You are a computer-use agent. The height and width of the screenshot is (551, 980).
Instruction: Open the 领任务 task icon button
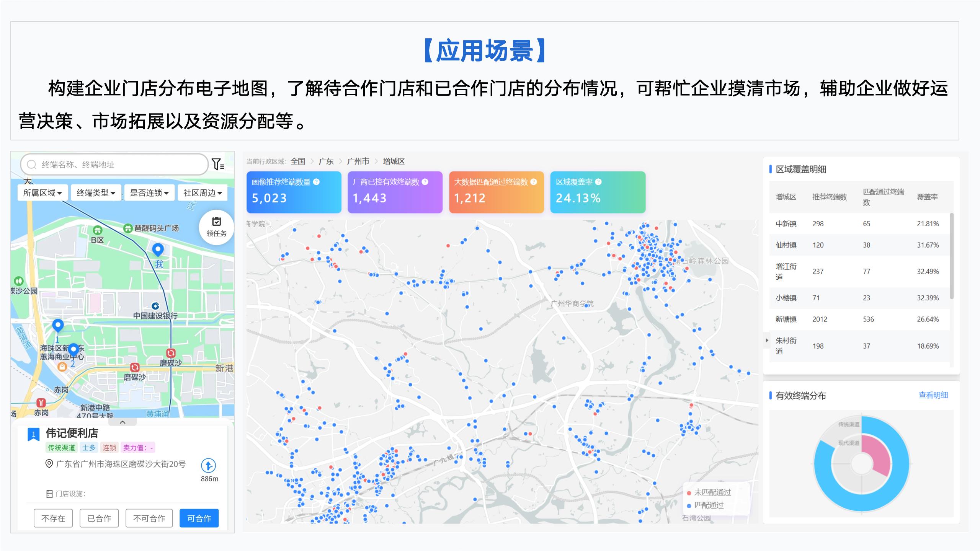[217, 227]
